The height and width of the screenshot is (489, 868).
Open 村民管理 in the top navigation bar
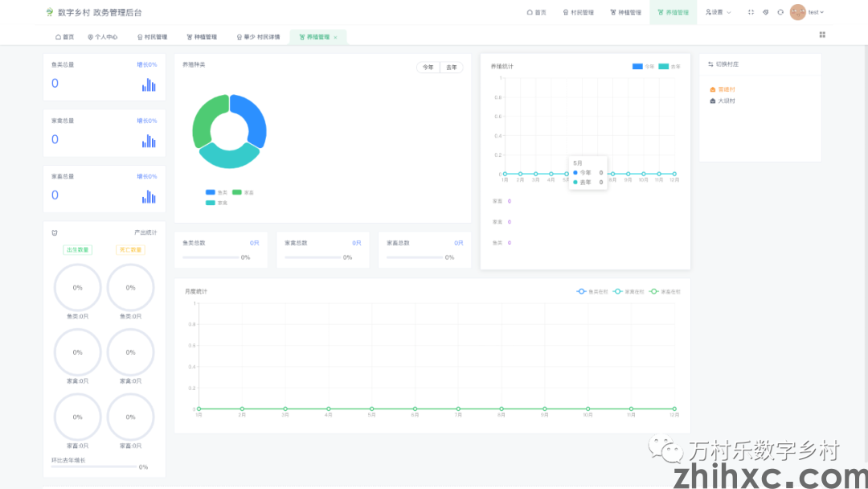(579, 12)
